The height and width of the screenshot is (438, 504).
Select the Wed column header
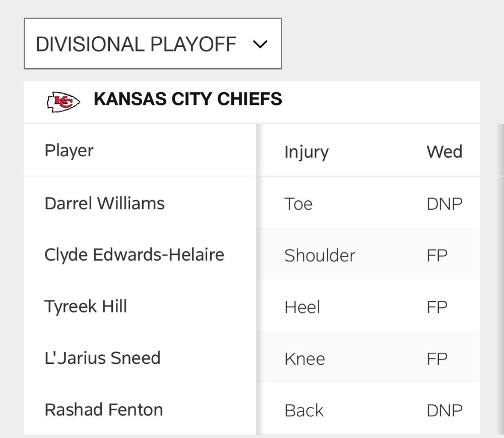coord(444,152)
